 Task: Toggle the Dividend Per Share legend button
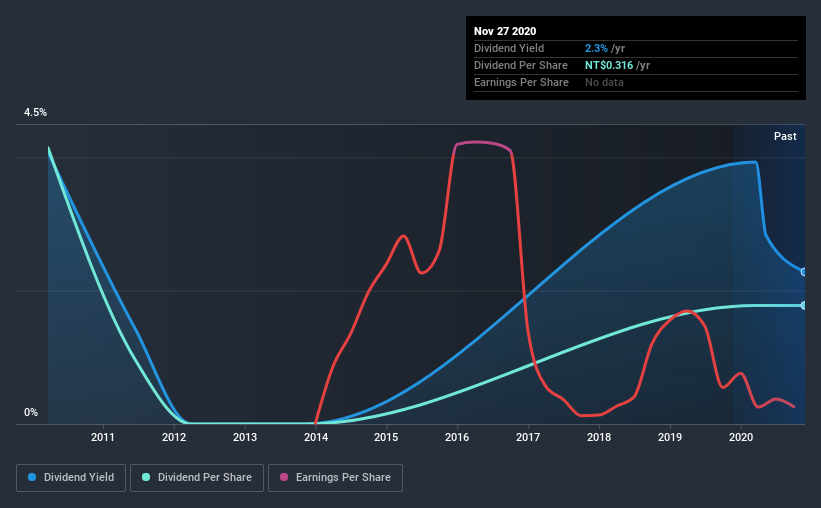coord(197,478)
